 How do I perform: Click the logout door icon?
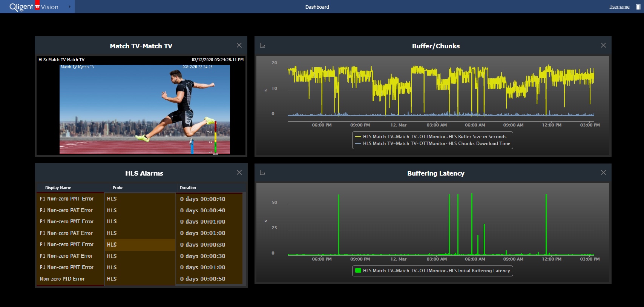click(x=638, y=7)
